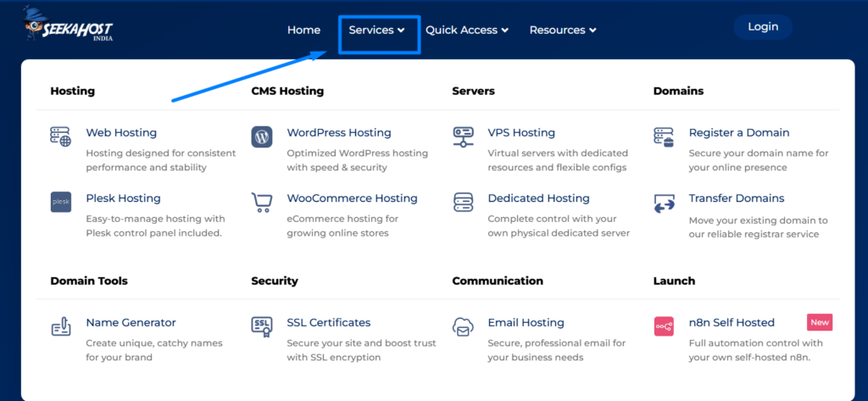The height and width of the screenshot is (401, 868).
Task: Click 'Full automation control' description
Action: point(755,350)
